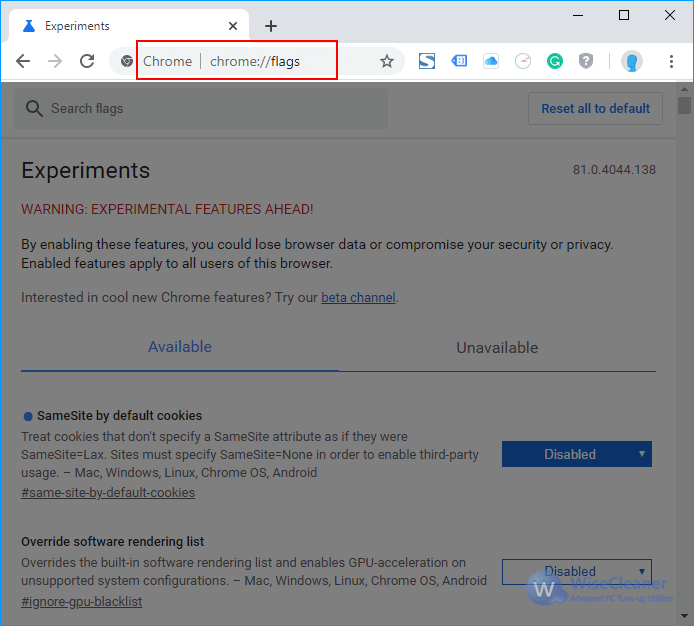Open the blue cloud extension icon
The height and width of the screenshot is (626, 694).
click(491, 61)
